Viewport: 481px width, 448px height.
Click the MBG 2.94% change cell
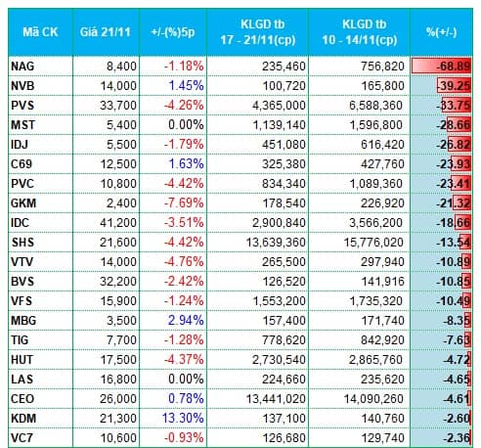pos(173,321)
